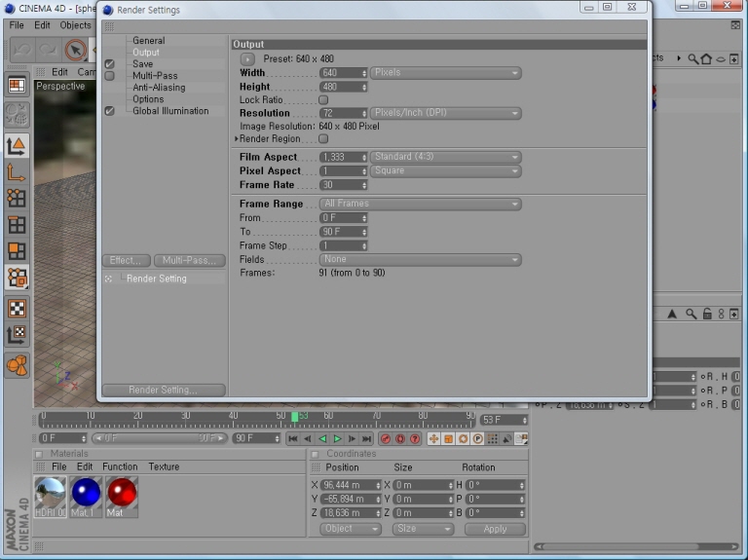Image resolution: width=748 pixels, height=560 pixels.
Task: Select the live selection arrow tool
Action: pos(75,49)
